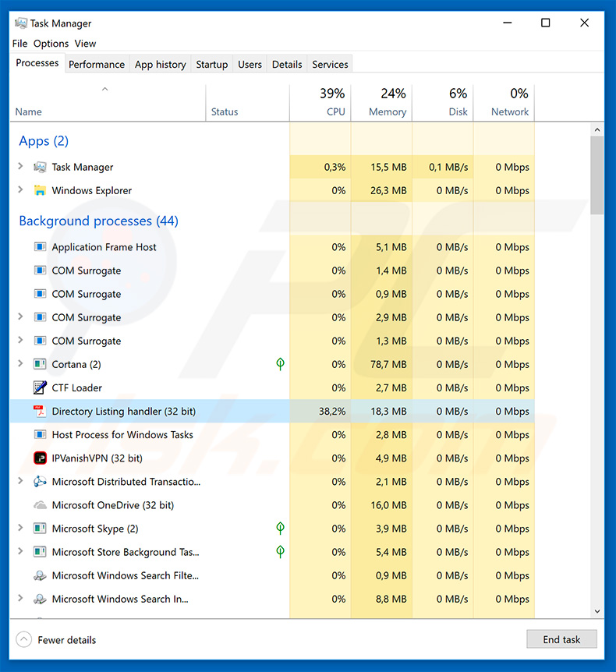
Task: Switch to the Details tab
Action: pyautogui.click(x=287, y=64)
